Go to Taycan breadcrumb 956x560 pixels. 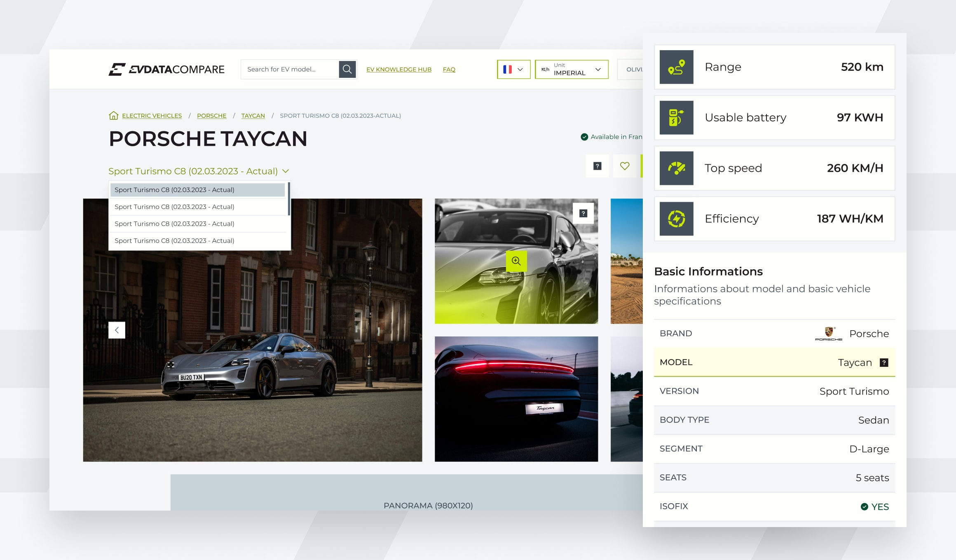click(253, 116)
